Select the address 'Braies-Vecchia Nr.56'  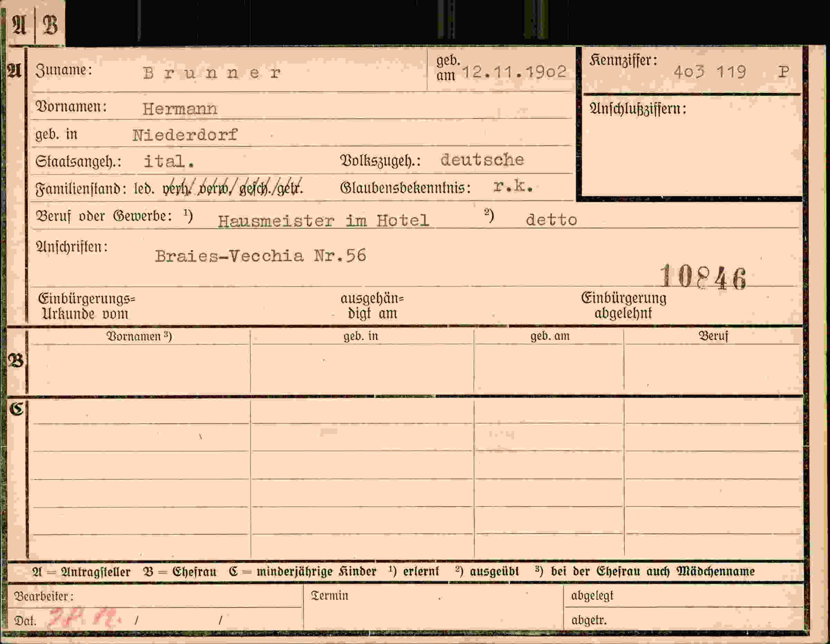(x=260, y=256)
